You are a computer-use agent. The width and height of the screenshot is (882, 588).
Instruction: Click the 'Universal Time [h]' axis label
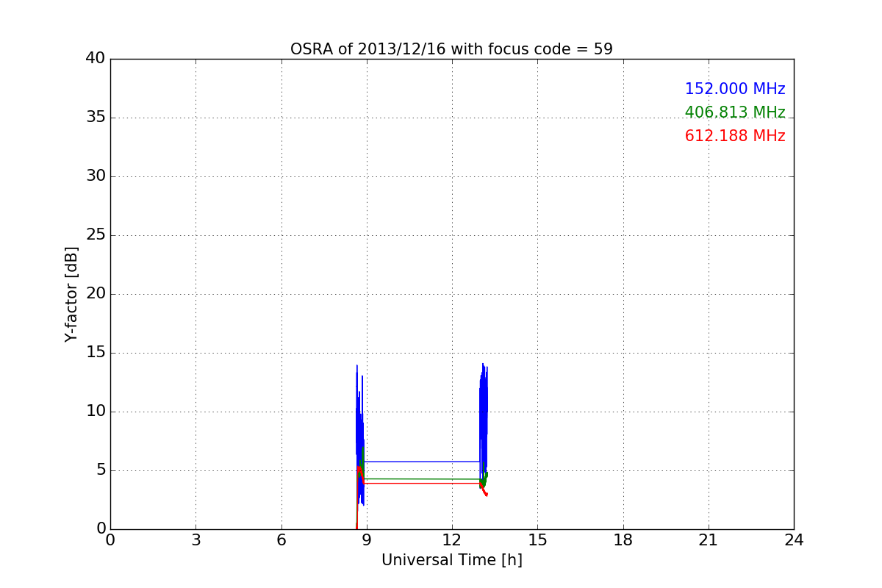[x=451, y=560]
